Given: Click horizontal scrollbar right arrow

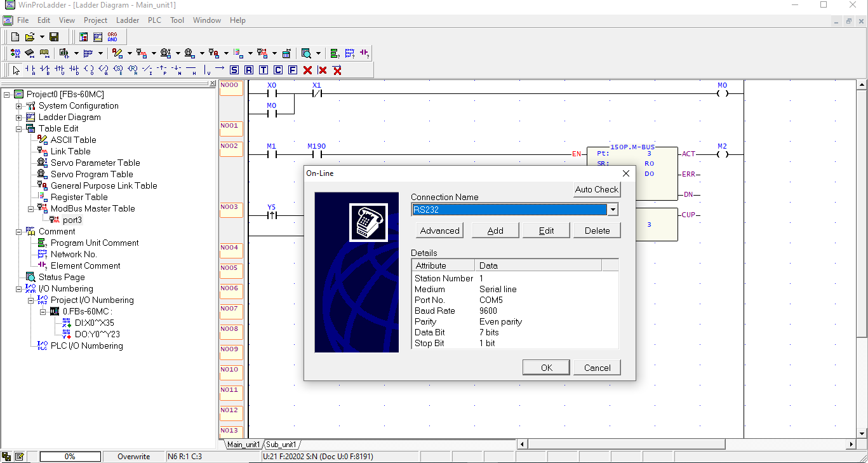Looking at the screenshot, I should click(851, 445).
